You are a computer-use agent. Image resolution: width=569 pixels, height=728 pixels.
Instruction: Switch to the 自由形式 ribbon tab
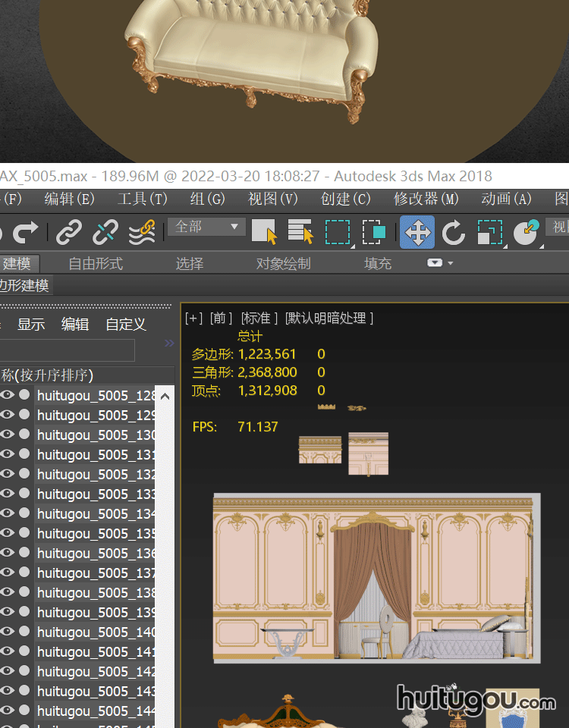click(96, 264)
